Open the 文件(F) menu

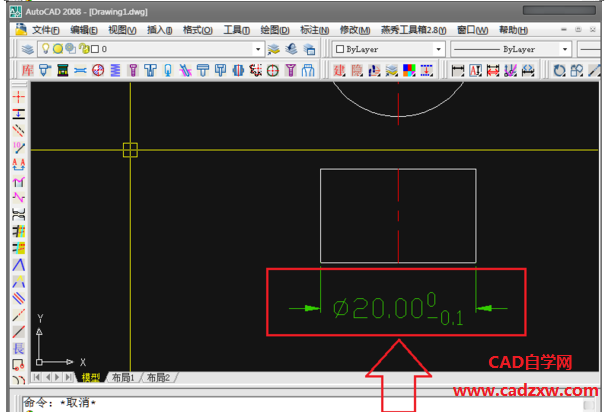tap(46, 30)
